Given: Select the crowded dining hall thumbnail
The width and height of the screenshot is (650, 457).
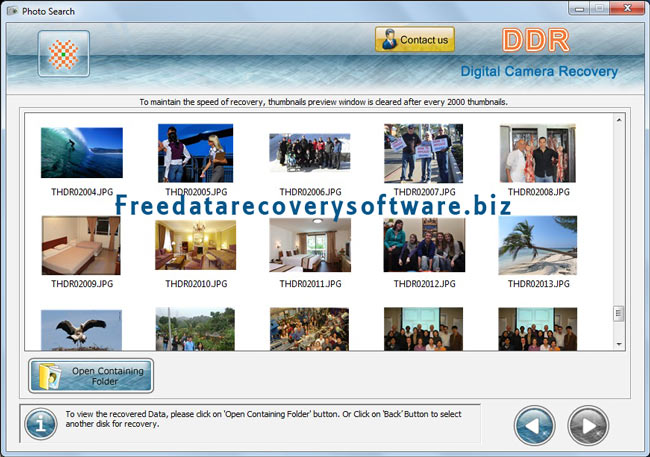Looking at the screenshot, I should (309, 329).
